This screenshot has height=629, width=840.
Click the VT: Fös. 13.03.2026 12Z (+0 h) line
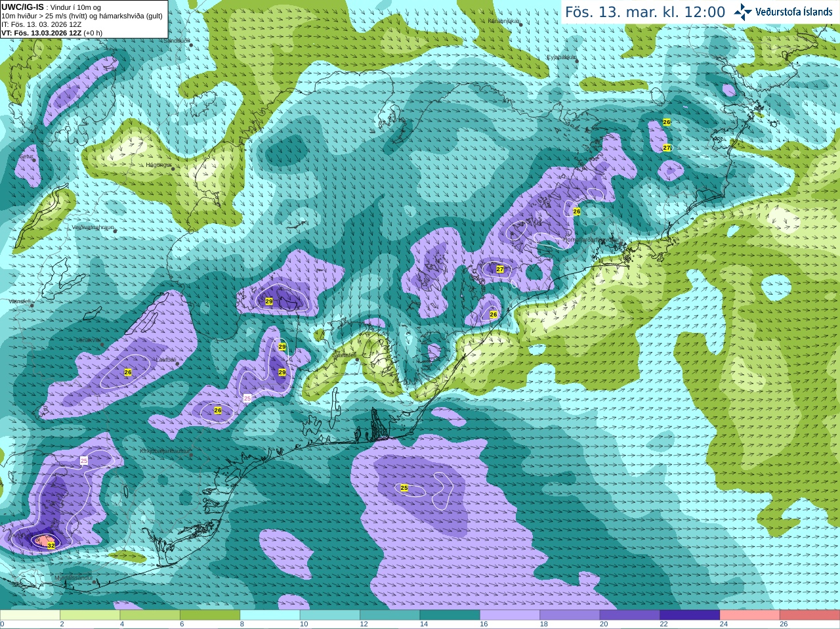tap(52, 33)
